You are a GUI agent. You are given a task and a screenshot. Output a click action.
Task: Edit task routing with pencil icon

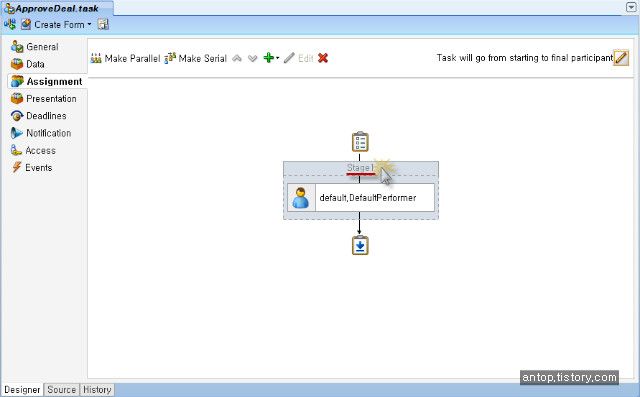(x=621, y=58)
